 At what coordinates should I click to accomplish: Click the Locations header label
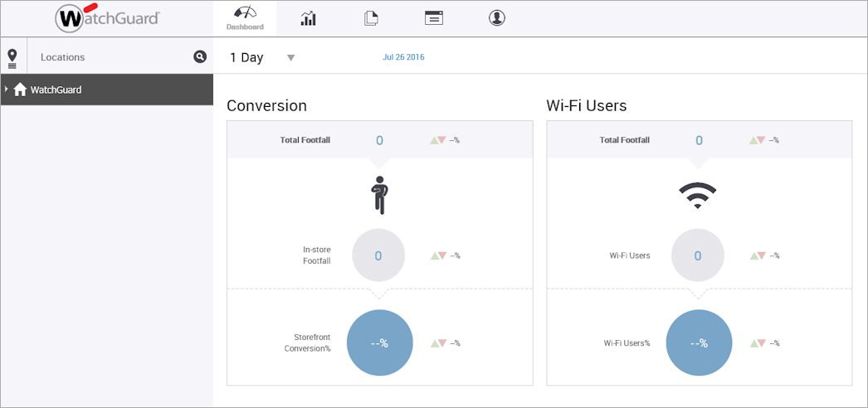click(62, 57)
